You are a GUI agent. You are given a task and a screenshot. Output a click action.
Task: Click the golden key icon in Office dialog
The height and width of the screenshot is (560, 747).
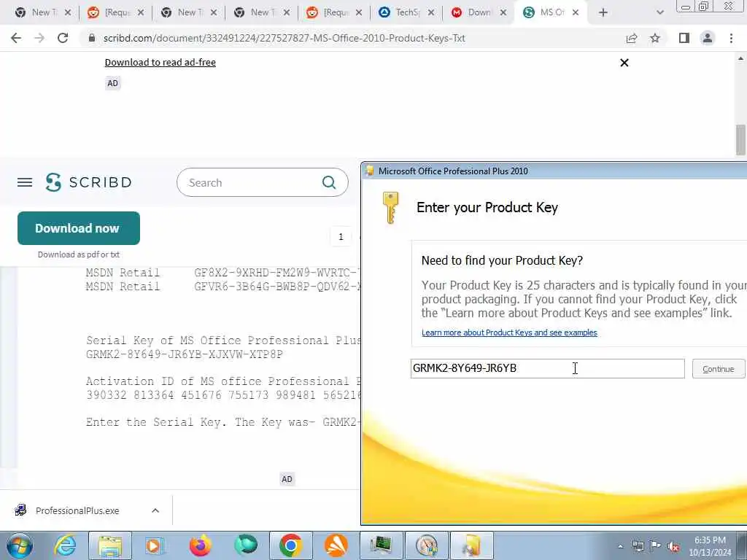coord(391,208)
